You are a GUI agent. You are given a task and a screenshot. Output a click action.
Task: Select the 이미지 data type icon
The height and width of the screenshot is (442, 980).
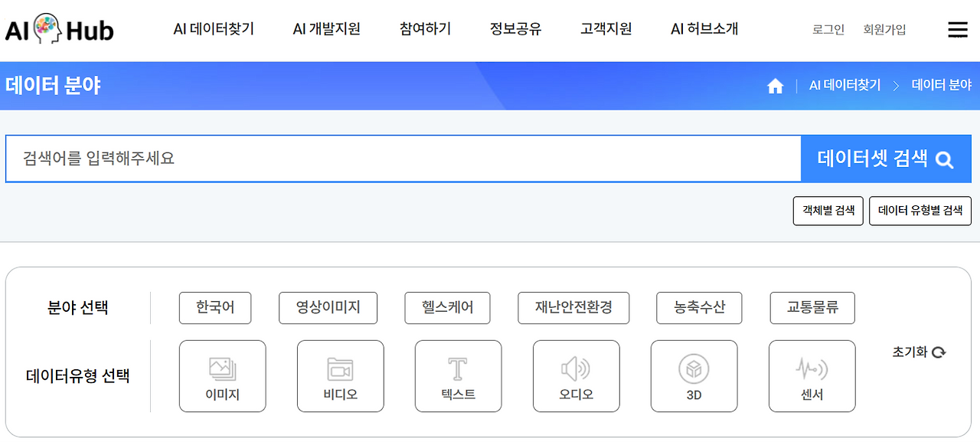(222, 375)
